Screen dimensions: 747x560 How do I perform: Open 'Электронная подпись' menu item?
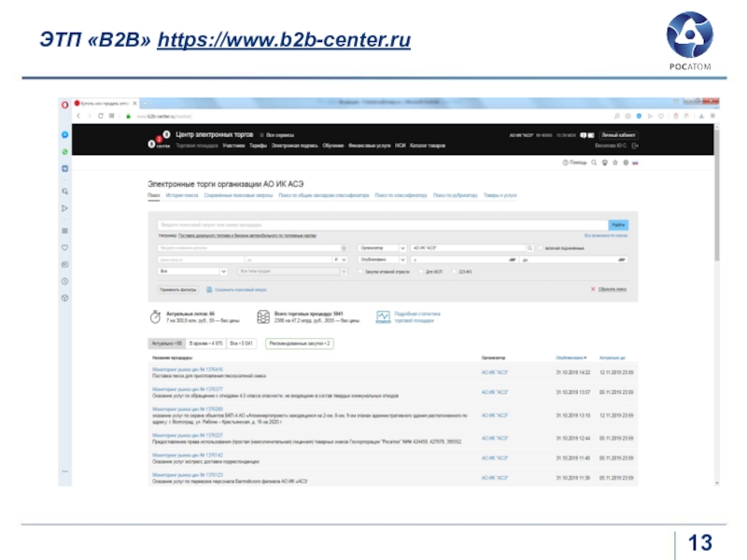point(294,146)
